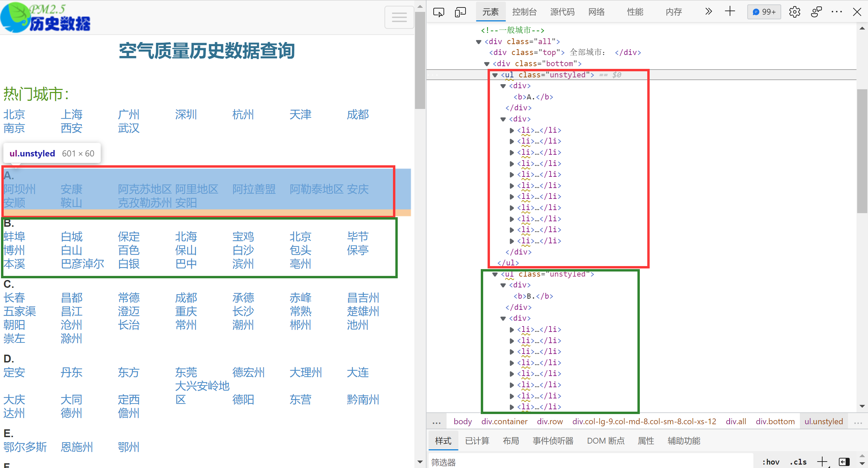This screenshot has height=468, width=868.
Task: Activate the inspect element picker icon
Action: click(438, 12)
